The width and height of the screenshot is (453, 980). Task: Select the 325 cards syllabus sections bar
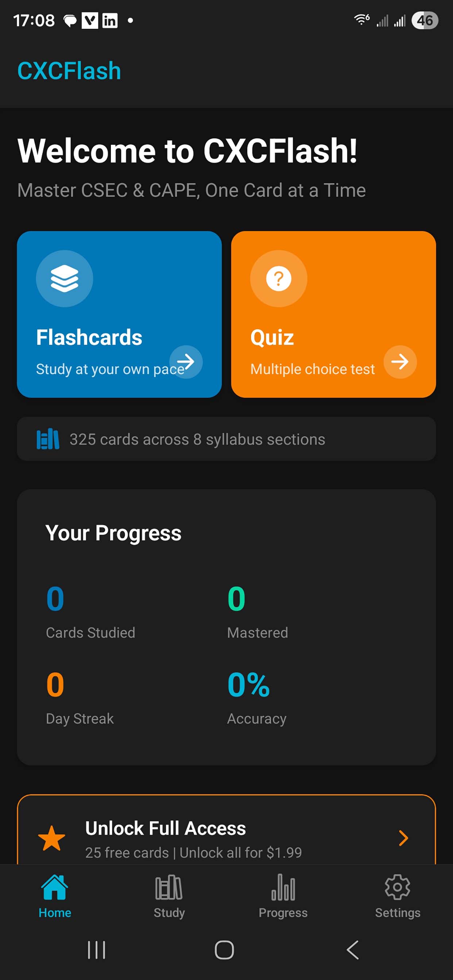(x=226, y=439)
